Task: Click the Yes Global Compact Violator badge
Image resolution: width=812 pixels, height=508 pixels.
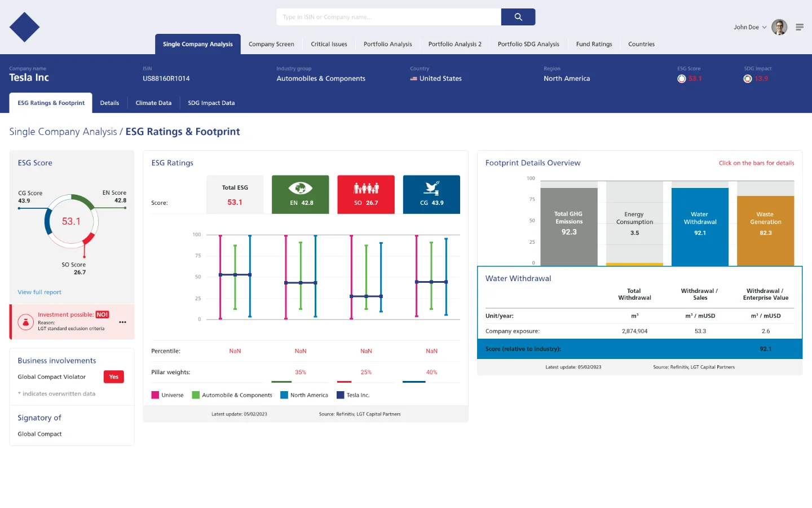Action: [x=114, y=377]
